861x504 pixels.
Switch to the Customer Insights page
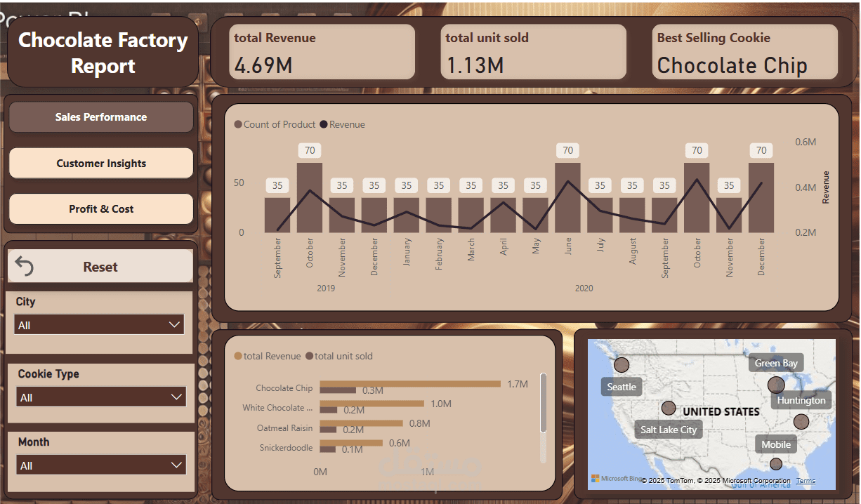100,163
